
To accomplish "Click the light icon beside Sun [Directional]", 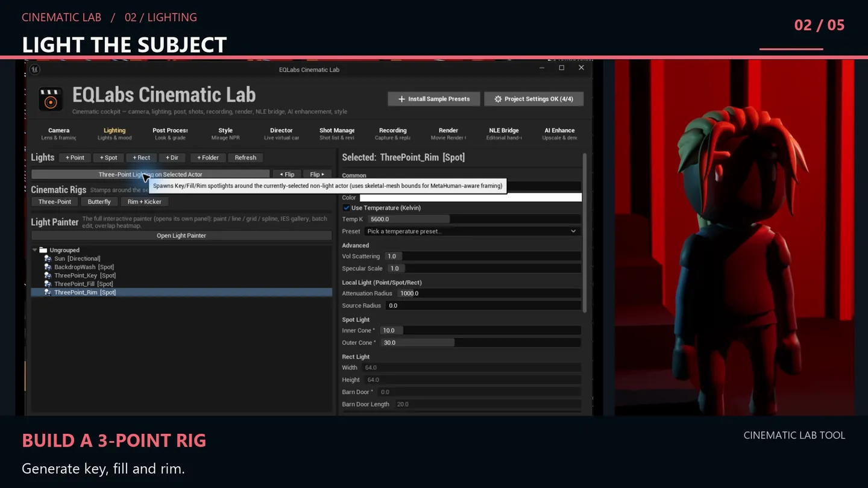I will [48, 258].
